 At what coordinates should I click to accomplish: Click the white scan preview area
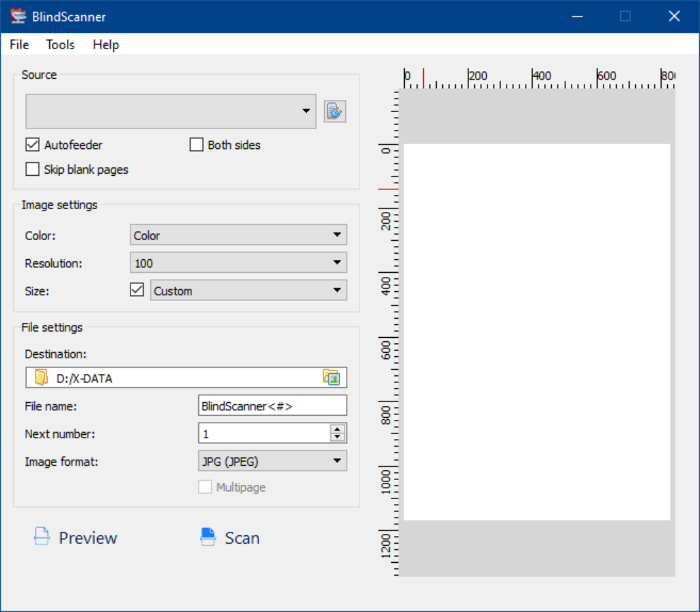537,332
